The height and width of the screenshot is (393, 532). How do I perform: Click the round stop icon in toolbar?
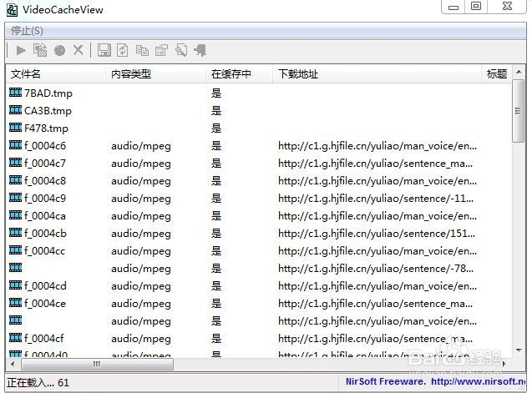[x=60, y=51]
